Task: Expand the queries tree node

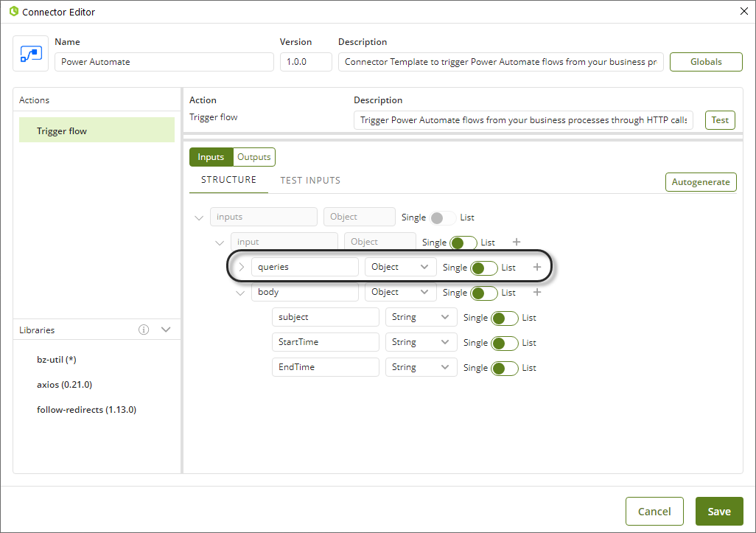Action: tap(242, 267)
